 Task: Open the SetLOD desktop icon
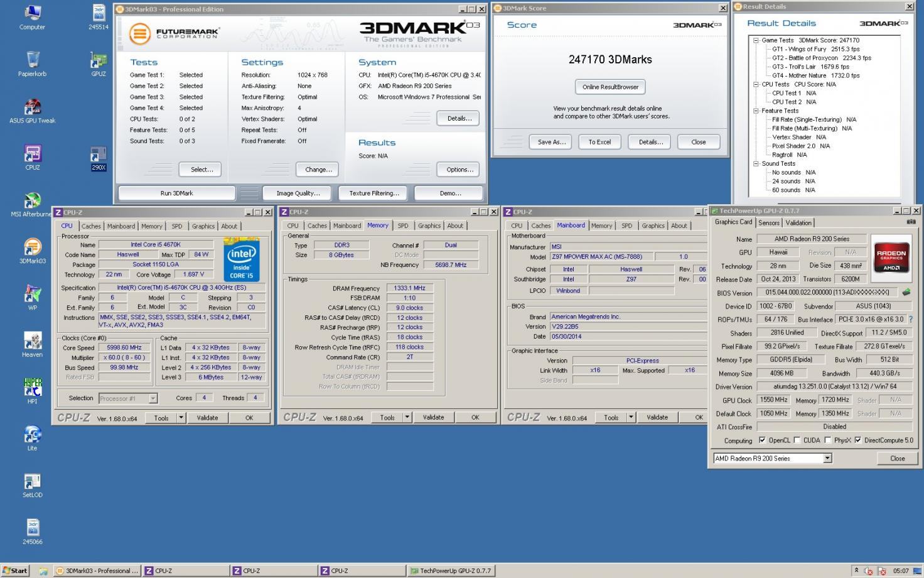click(32, 482)
